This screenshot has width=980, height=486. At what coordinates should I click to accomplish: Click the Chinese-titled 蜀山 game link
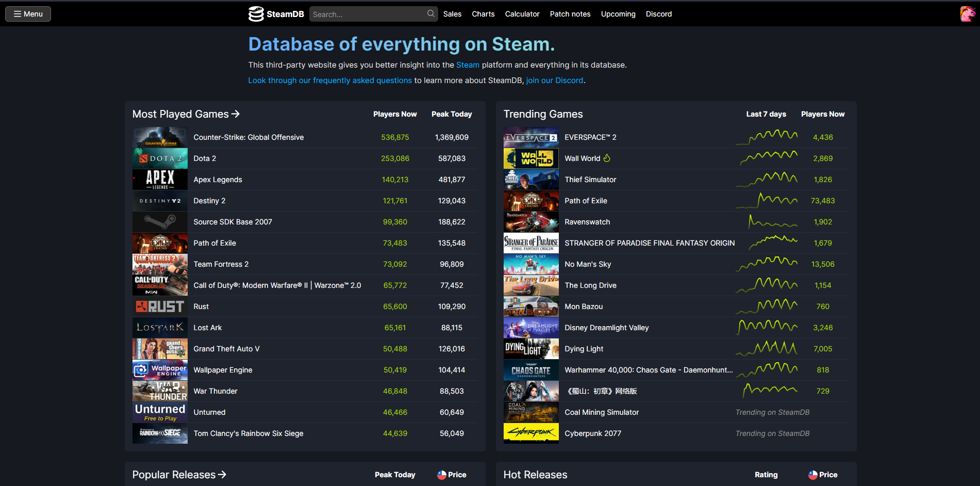601,391
